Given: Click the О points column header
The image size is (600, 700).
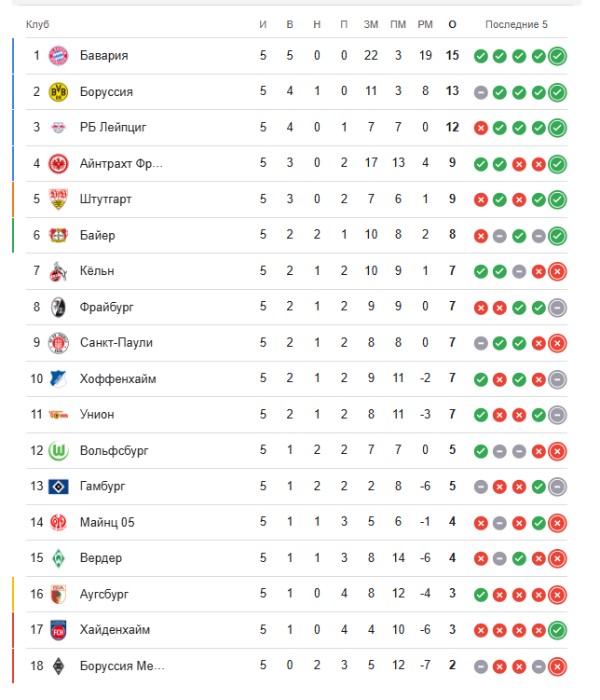Looking at the screenshot, I should coord(452,23).
